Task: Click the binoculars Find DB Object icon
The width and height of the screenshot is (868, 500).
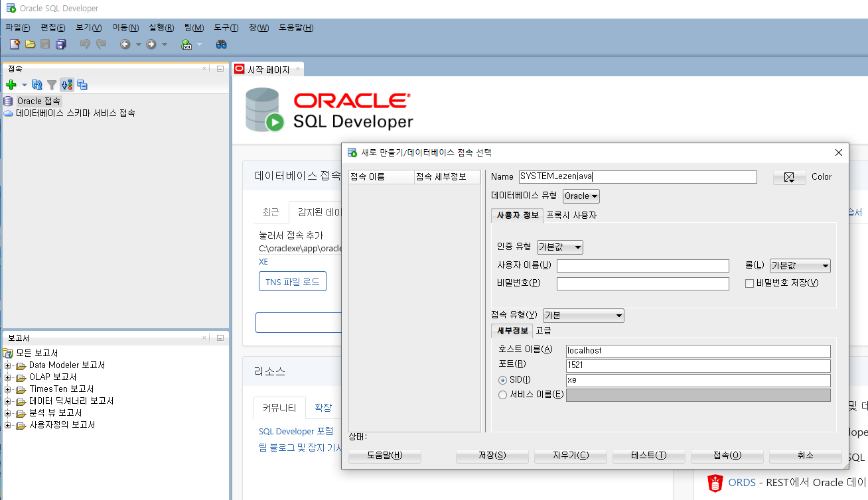Action: tap(222, 44)
